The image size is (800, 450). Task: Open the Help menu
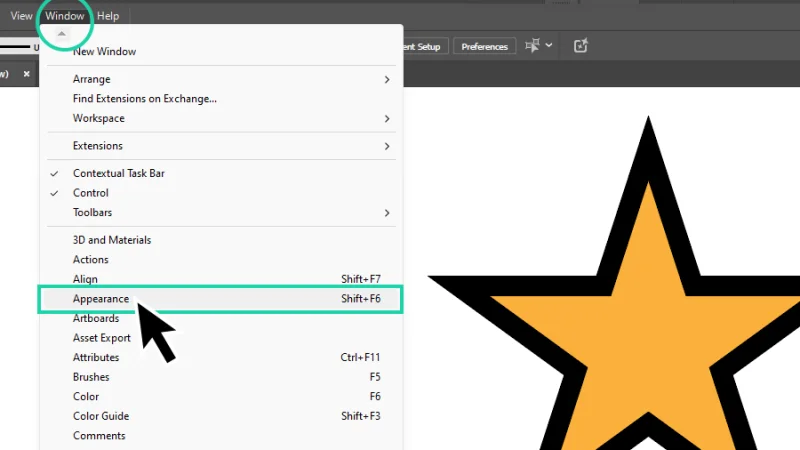tap(108, 16)
